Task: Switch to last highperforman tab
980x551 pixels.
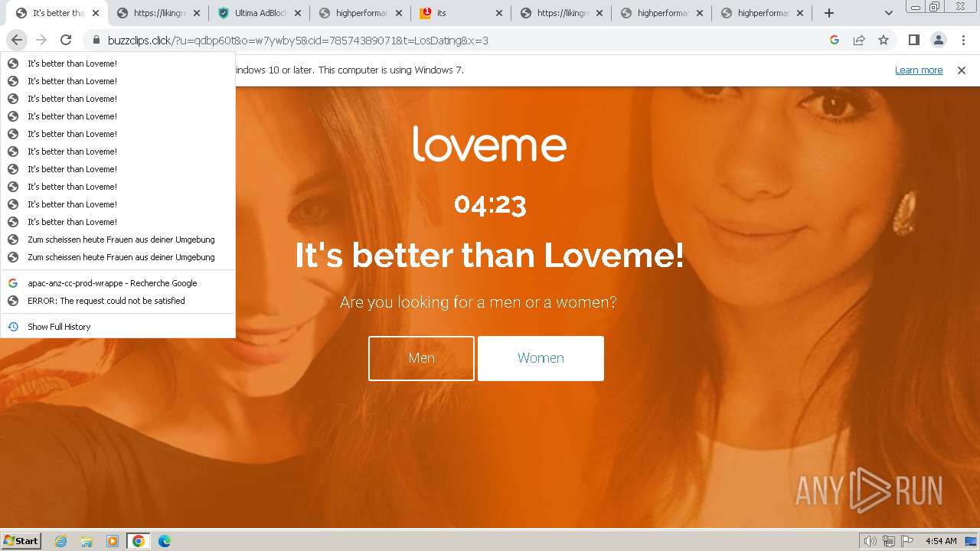Action: click(763, 13)
